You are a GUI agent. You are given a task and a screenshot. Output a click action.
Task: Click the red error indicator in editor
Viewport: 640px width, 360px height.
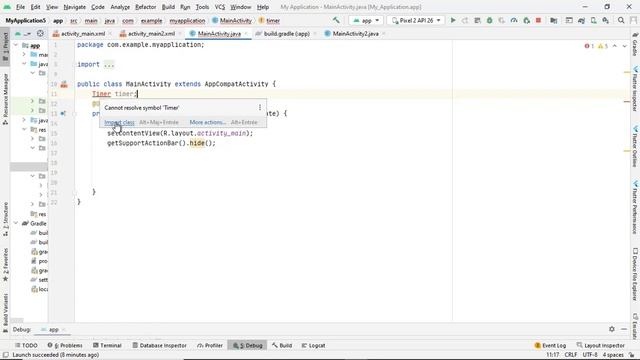[589, 46]
